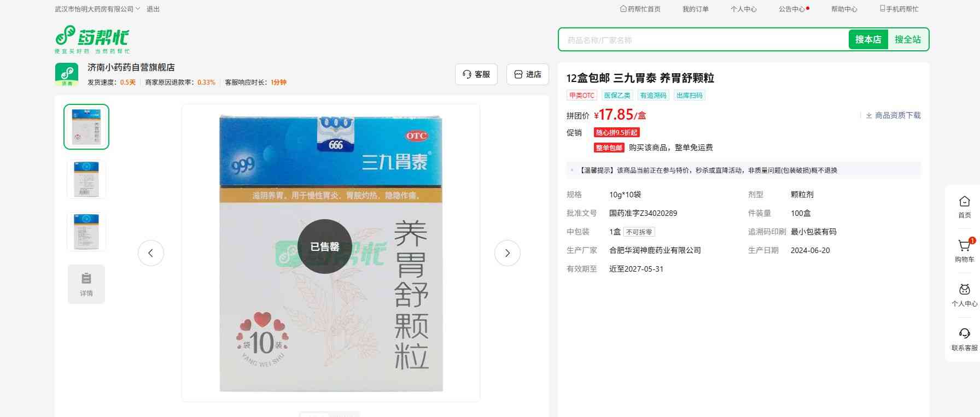
Task: Click the 退出 logout link
Action: pos(153,9)
